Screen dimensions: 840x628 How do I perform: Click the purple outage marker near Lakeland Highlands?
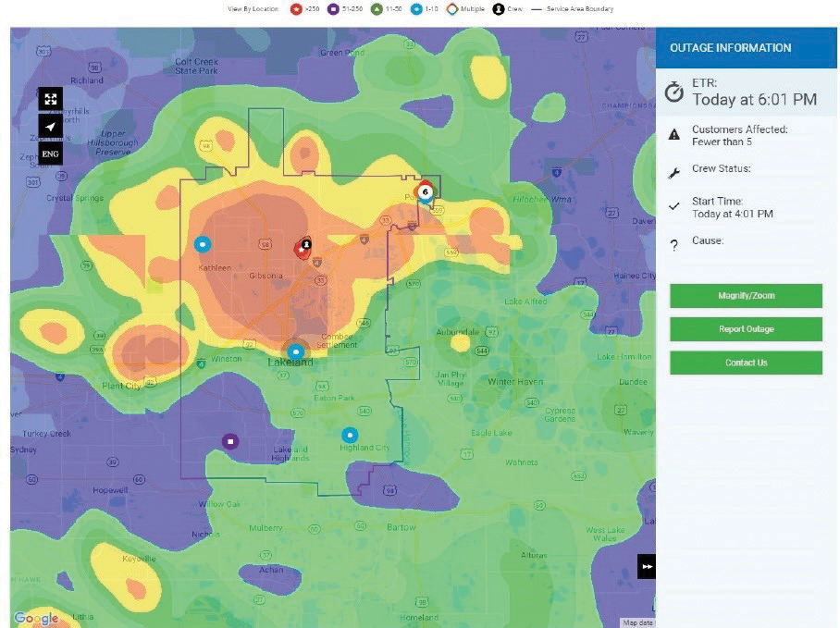click(x=230, y=442)
